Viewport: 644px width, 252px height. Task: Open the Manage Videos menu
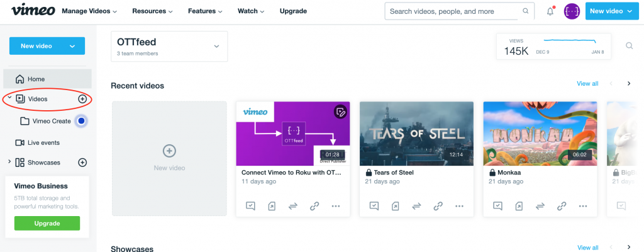click(89, 11)
